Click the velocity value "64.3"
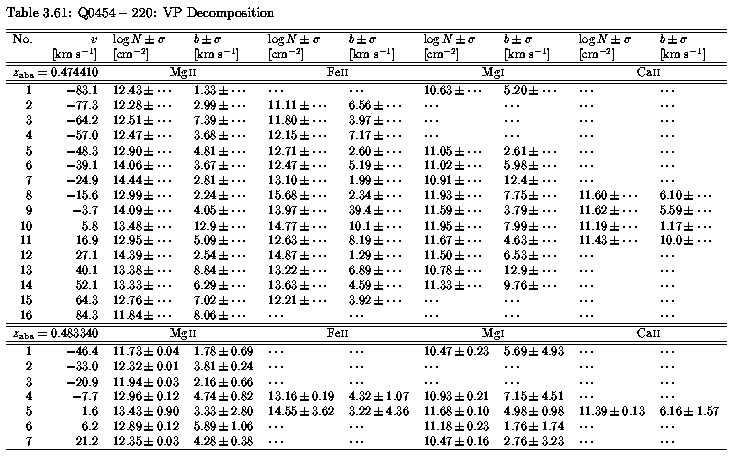 [88, 301]
